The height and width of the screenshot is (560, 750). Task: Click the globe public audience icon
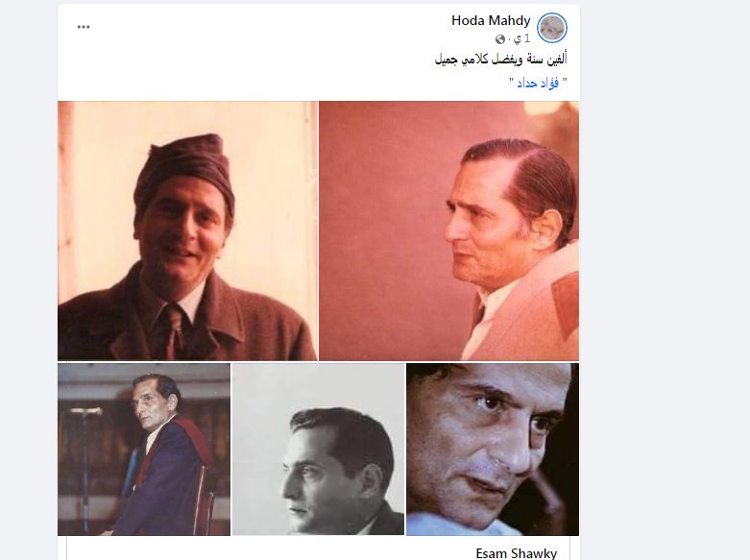coord(500,38)
